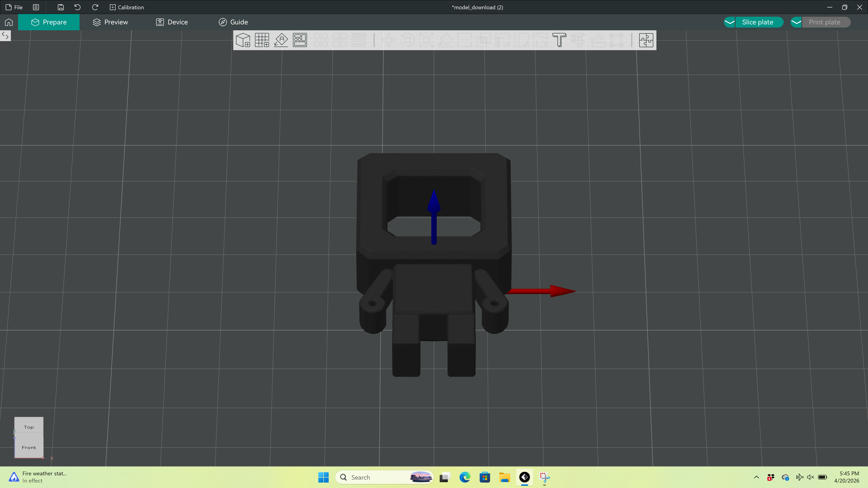The image size is (868, 488).
Task: Open the File menu
Action: click(x=14, y=7)
